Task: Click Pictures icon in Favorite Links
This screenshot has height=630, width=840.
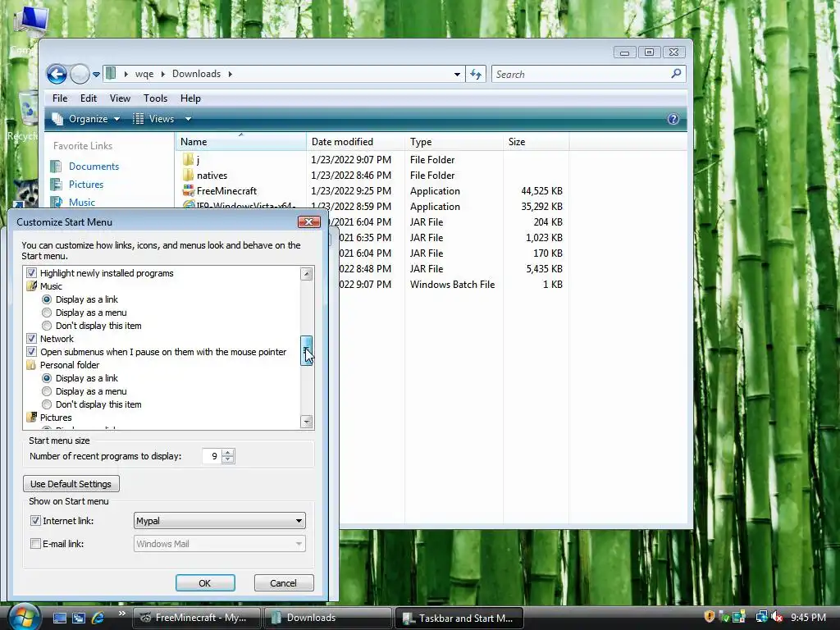Action: 57,185
